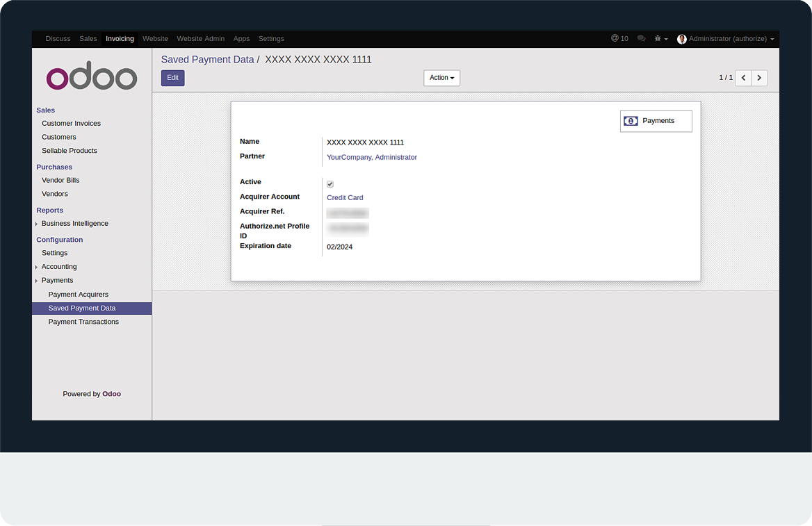This screenshot has width=812, height=526.
Task: Open Customers in sidebar
Action: pyautogui.click(x=59, y=137)
